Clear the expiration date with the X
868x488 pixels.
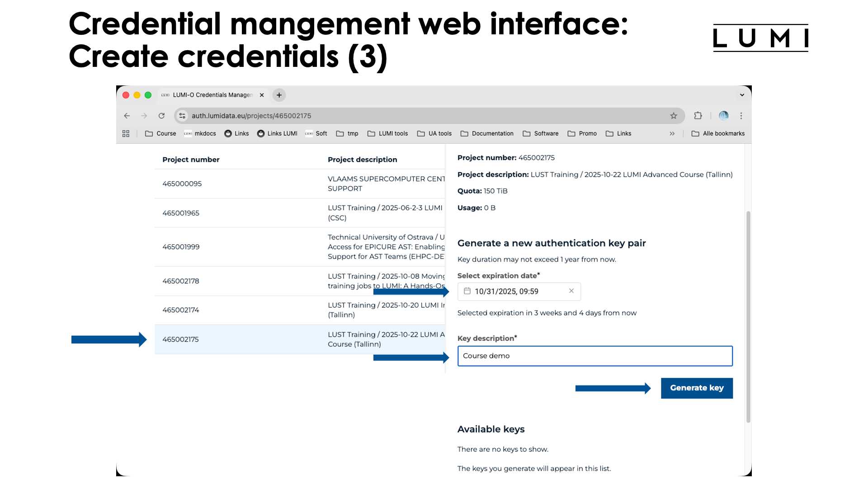[x=571, y=291]
